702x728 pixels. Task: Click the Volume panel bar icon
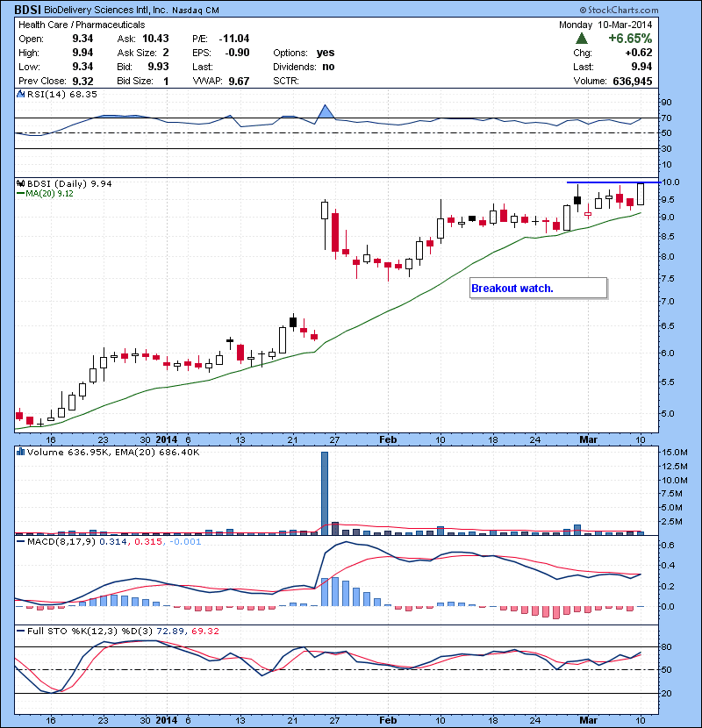pyautogui.click(x=21, y=453)
